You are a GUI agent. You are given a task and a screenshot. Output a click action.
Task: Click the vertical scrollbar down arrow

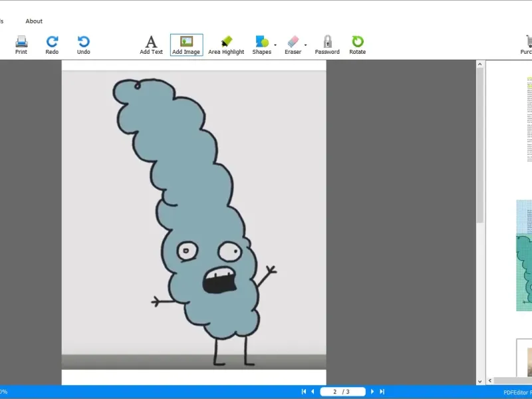pos(479,381)
